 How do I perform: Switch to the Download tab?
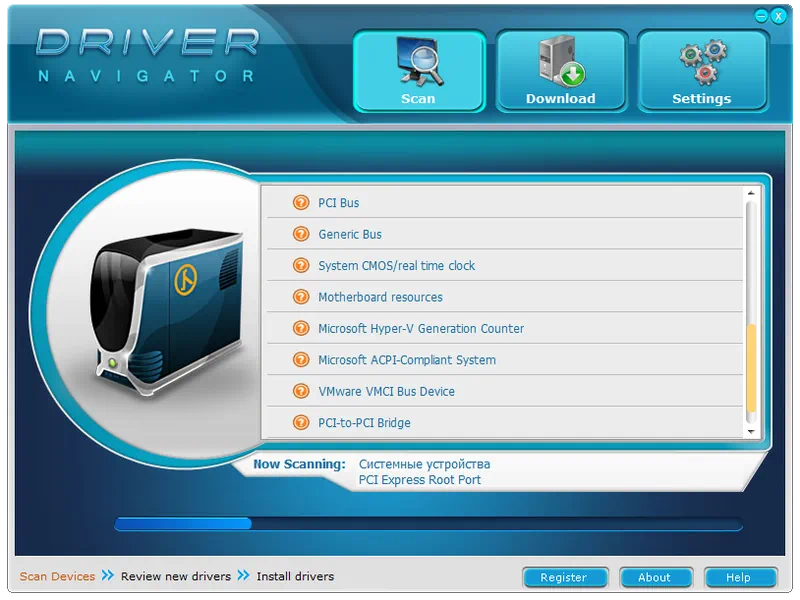click(561, 71)
